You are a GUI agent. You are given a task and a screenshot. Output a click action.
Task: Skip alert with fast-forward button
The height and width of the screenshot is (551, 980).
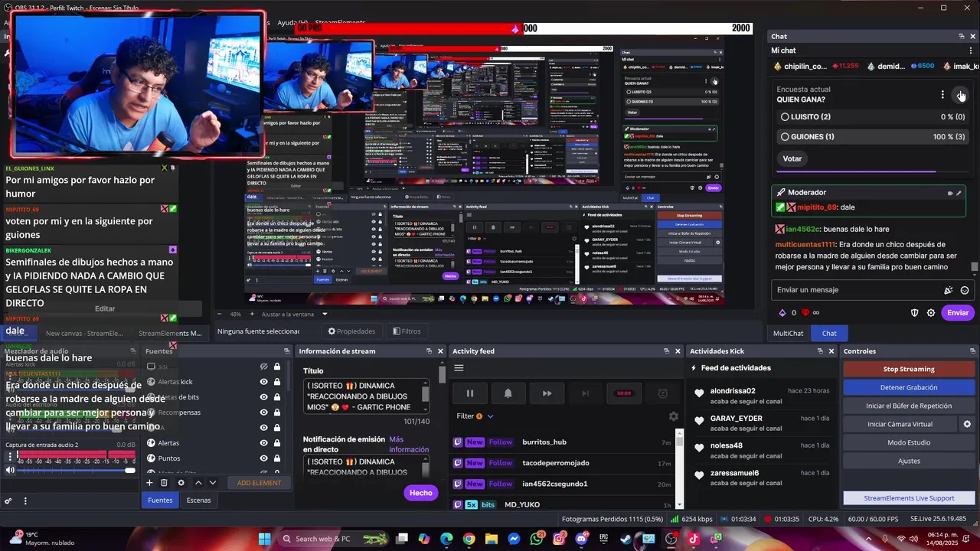(x=547, y=393)
